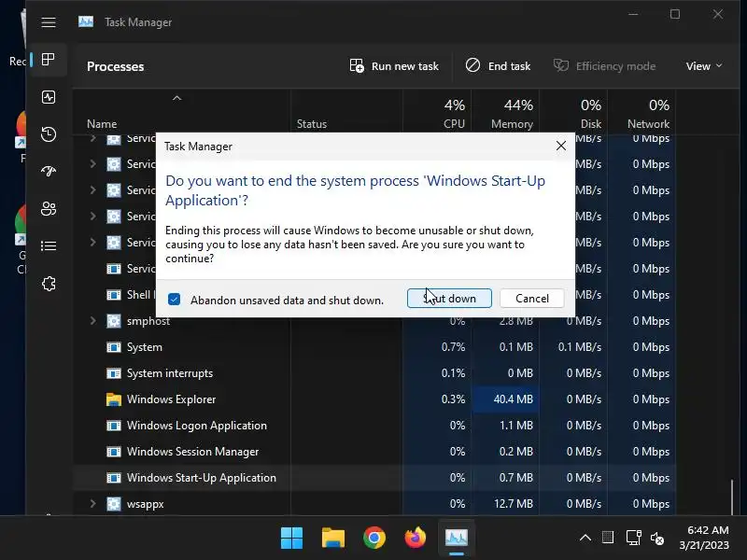This screenshot has width=747, height=560.
Task: Select the smphost process name
Action: coord(148,321)
